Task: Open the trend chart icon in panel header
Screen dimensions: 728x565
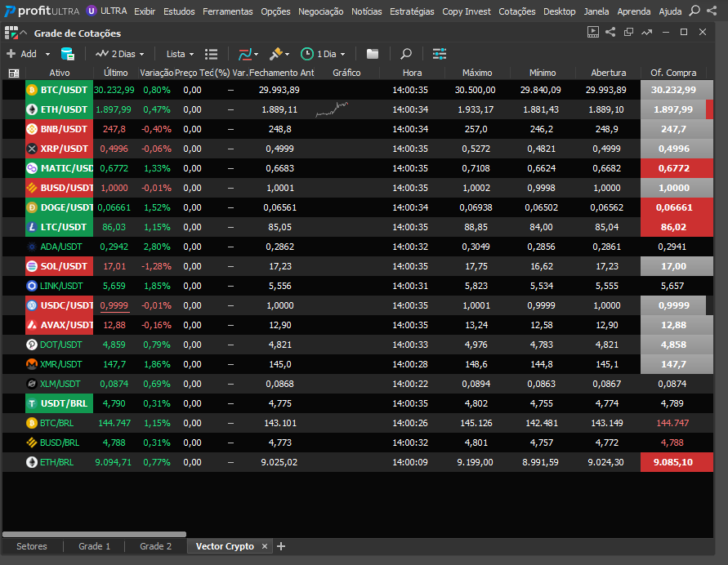Action: (x=647, y=32)
